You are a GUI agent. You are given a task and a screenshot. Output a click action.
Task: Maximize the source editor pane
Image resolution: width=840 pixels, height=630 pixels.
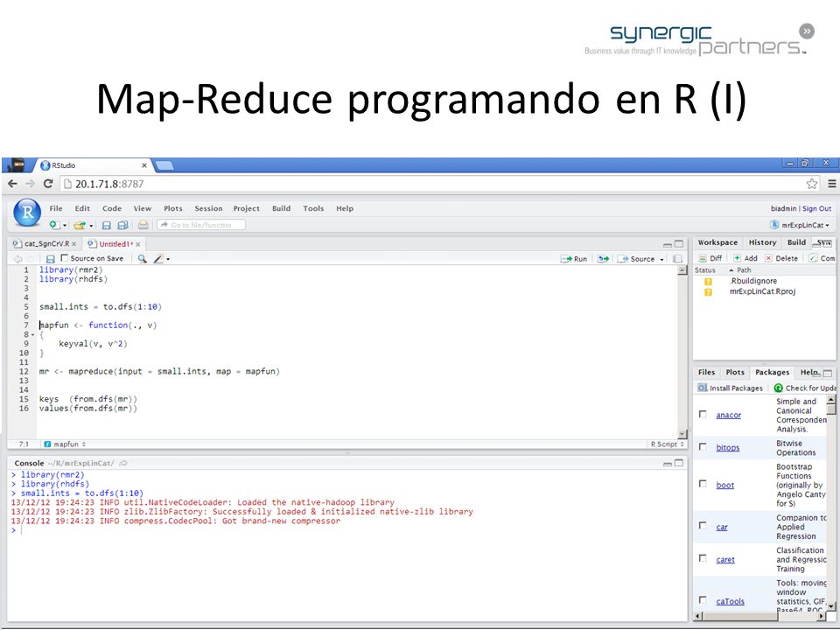point(679,244)
